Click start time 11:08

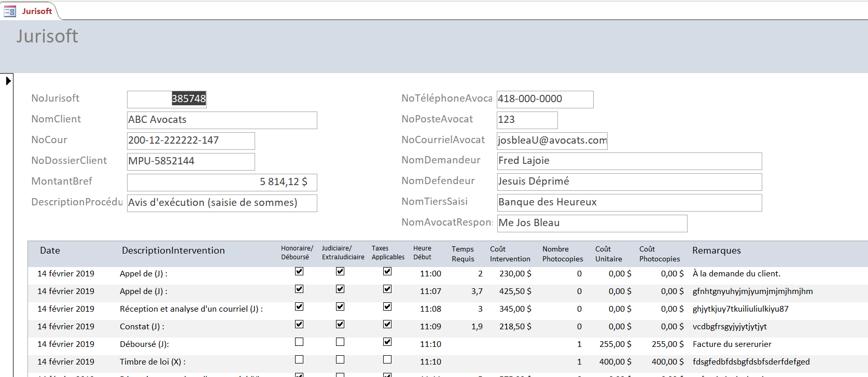[x=430, y=309]
